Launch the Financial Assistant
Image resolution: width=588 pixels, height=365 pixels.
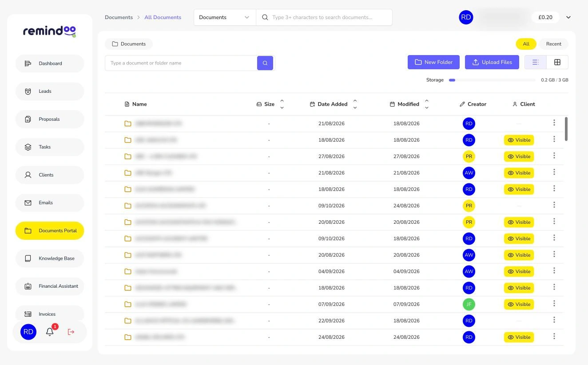coord(50,286)
